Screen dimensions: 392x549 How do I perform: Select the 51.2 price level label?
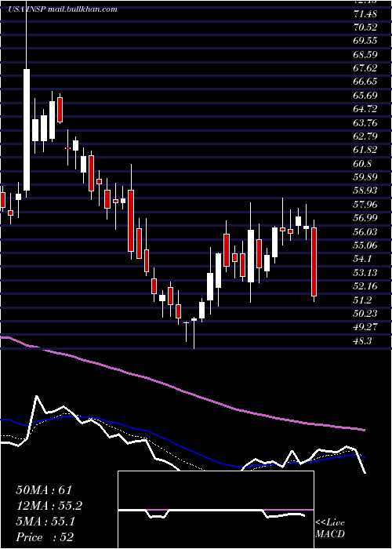(363, 300)
